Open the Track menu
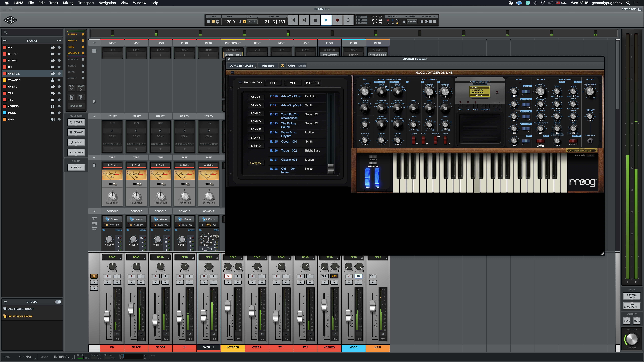 pyautogui.click(x=53, y=3)
